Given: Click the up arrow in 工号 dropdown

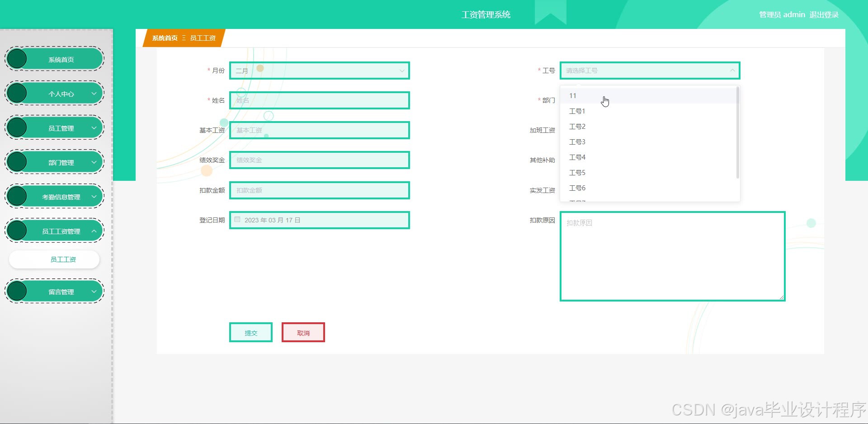Looking at the screenshot, I should click(732, 71).
